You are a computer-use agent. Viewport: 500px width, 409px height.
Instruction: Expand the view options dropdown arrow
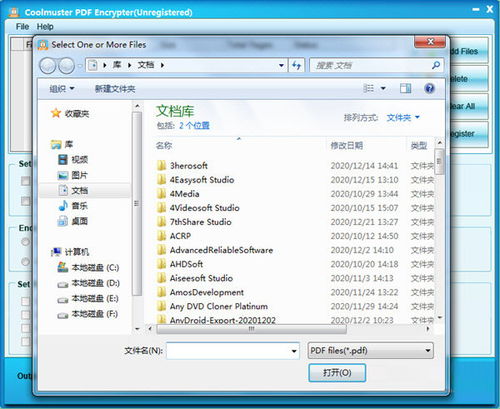click(383, 88)
